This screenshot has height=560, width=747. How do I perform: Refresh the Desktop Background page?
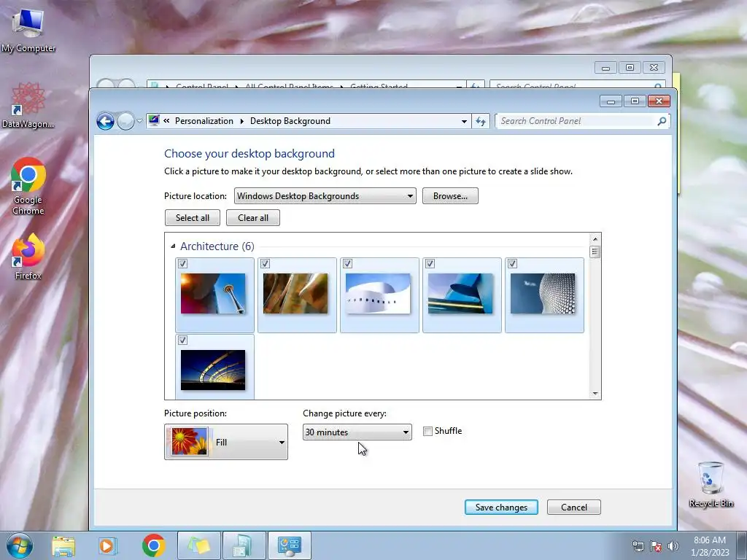(480, 122)
